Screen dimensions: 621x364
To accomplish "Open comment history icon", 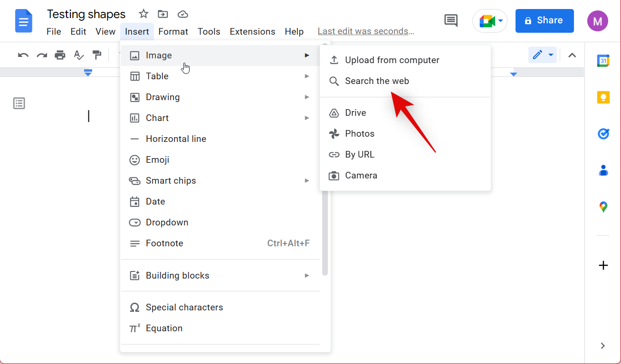I will click(x=450, y=20).
